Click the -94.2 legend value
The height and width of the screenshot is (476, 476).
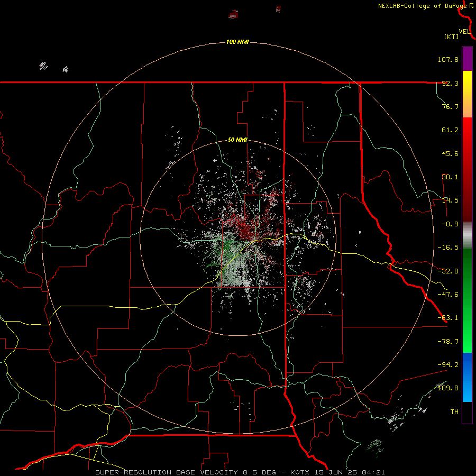(448, 364)
